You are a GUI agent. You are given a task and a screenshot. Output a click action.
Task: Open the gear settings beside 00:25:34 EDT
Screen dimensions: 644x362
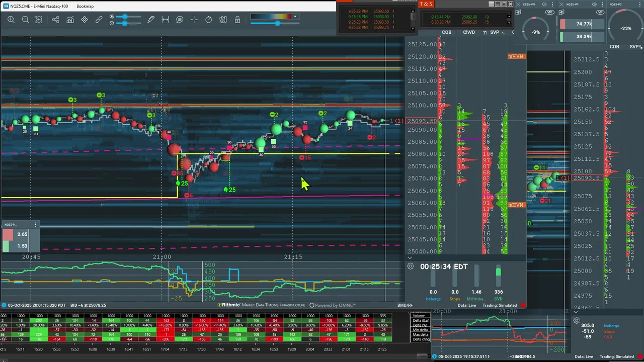(411, 266)
